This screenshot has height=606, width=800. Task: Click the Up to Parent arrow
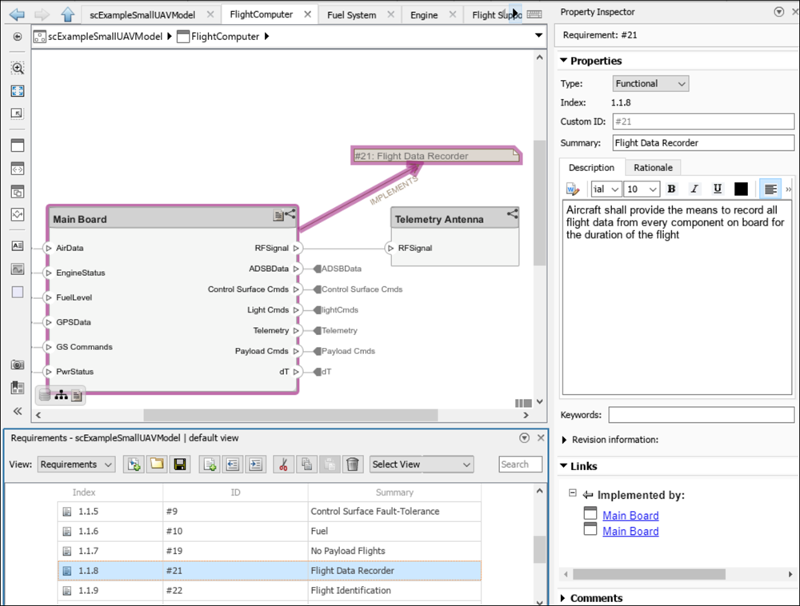[67, 14]
